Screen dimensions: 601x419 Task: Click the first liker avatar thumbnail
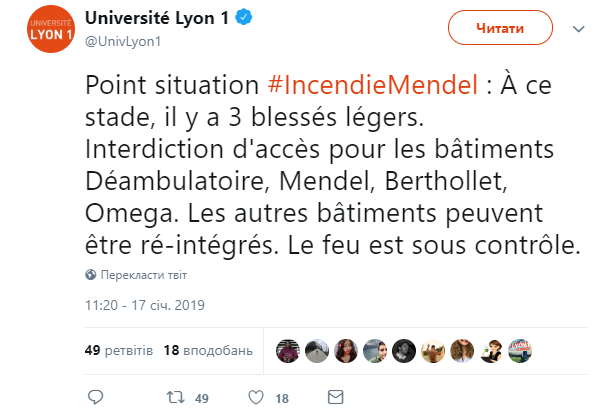pyautogui.click(x=287, y=350)
